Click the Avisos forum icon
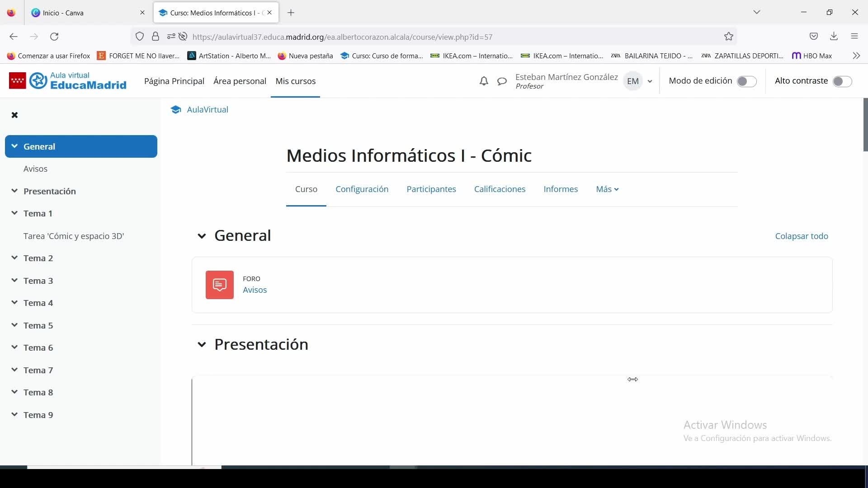This screenshot has width=868, height=488. click(x=220, y=285)
